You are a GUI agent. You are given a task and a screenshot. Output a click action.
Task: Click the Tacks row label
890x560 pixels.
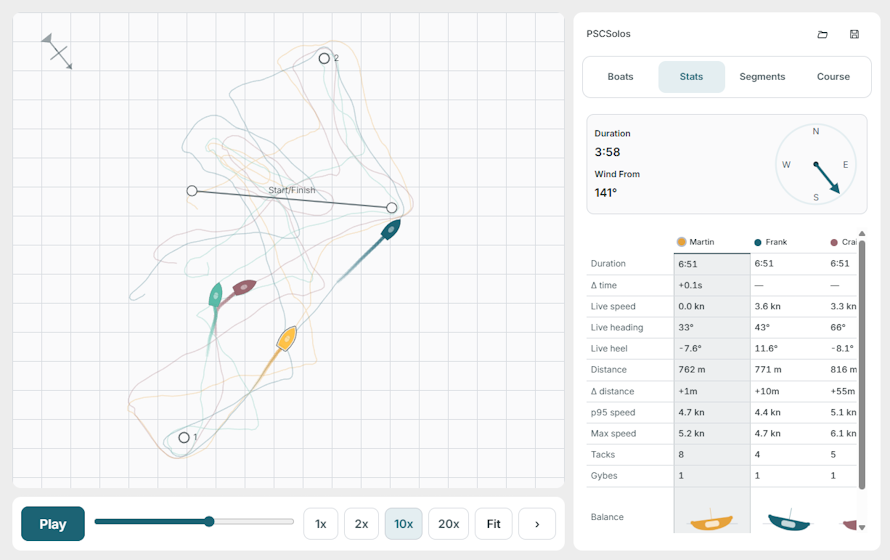click(x=603, y=454)
